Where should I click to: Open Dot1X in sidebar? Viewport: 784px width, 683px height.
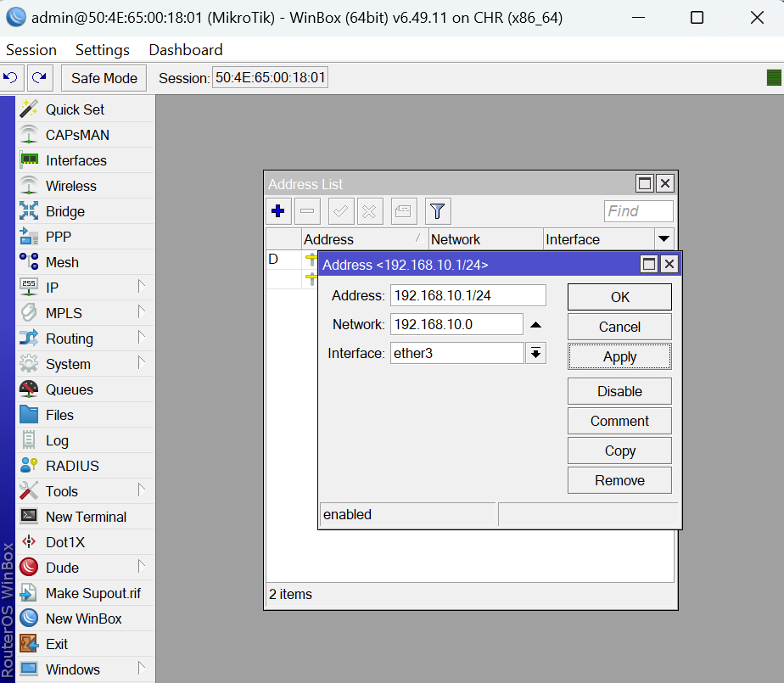(x=85, y=542)
